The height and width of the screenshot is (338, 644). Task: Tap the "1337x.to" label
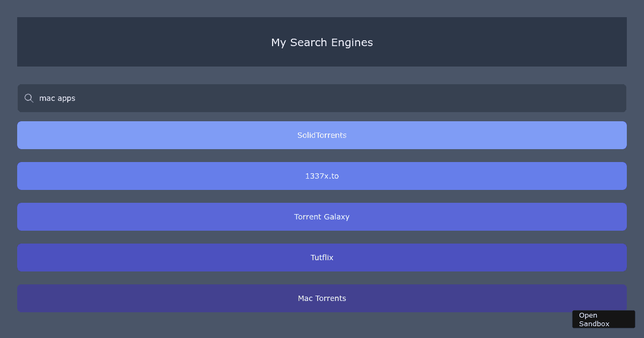tap(322, 176)
